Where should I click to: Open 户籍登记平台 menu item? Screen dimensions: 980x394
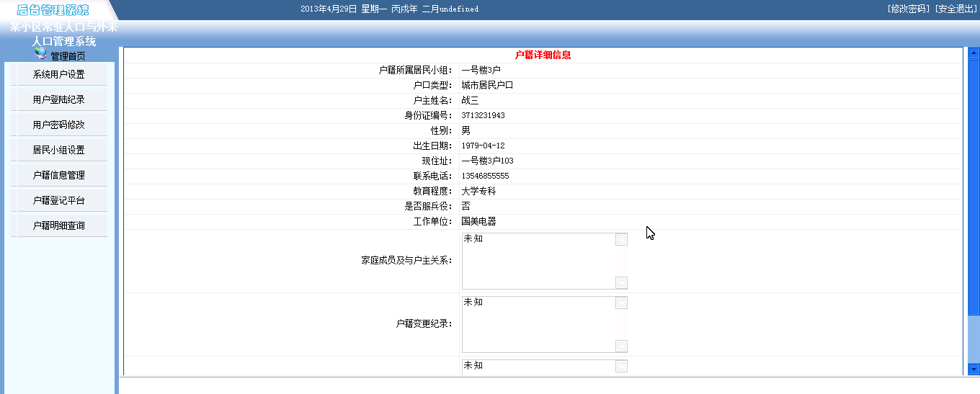(59, 200)
